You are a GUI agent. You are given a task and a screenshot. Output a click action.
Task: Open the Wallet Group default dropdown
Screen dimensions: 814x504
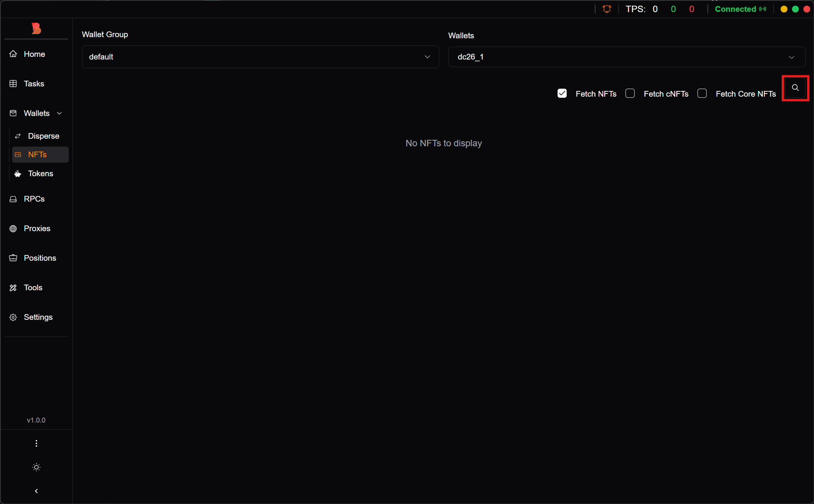click(260, 57)
